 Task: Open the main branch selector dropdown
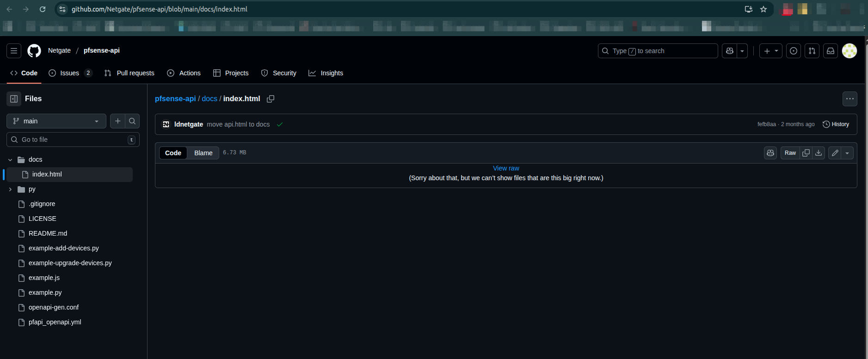[56, 121]
